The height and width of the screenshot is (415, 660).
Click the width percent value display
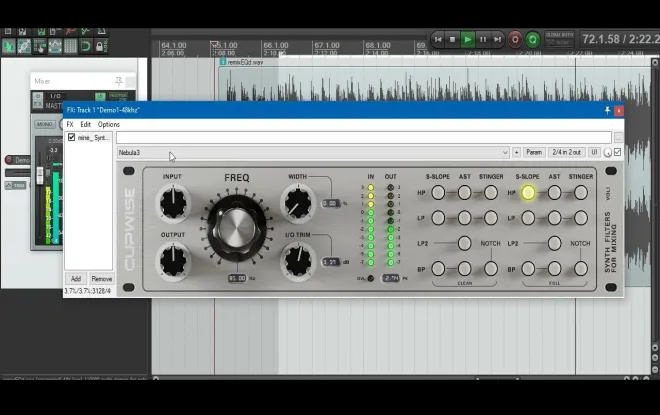(x=331, y=203)
